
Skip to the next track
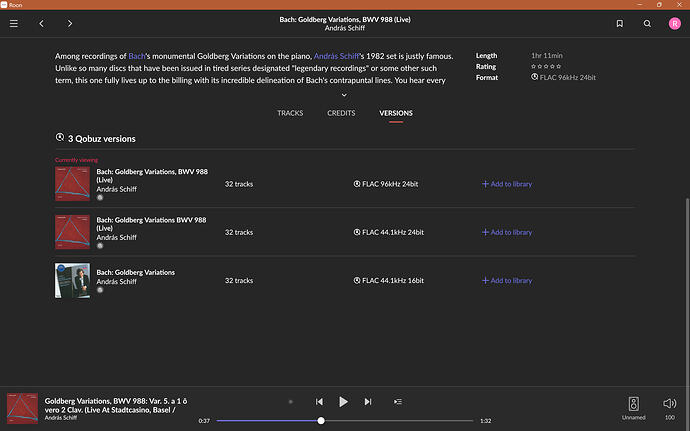(368, 402)
